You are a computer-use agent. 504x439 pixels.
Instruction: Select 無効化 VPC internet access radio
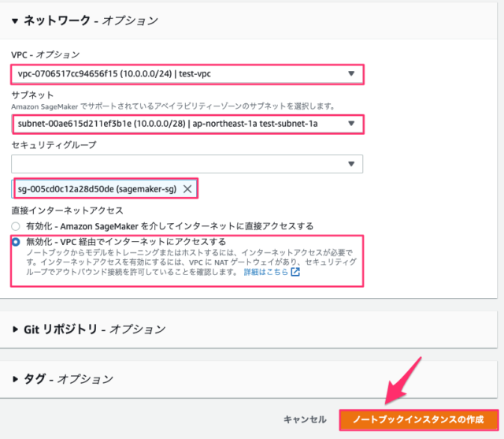(x=16, y=242)
